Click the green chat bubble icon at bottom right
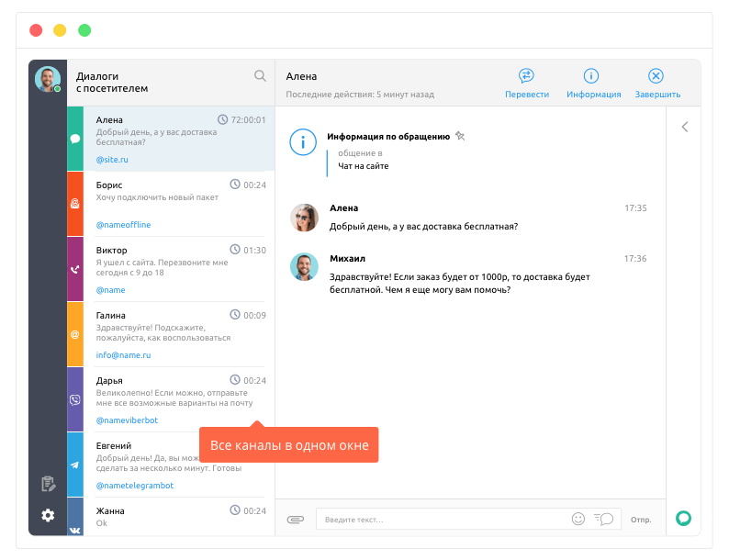The height and width of the screenshot is (560, 729). click(x=683, y=518)
